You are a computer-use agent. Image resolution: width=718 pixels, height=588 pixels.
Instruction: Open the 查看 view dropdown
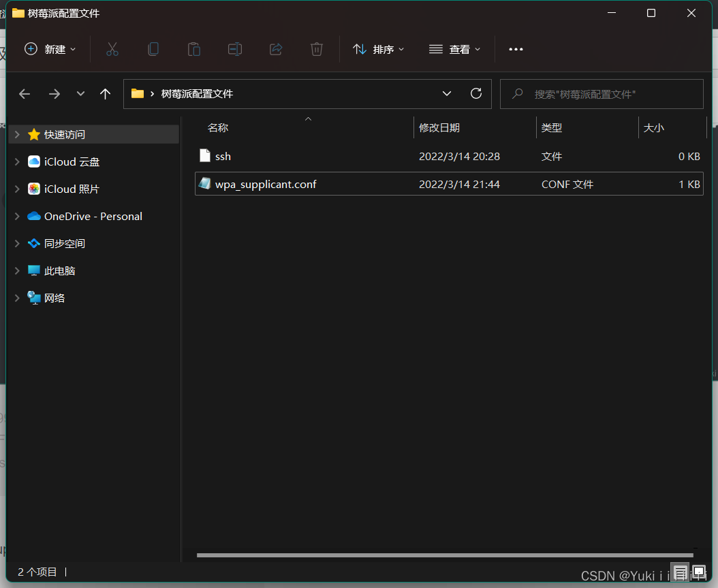pos(454,49)
